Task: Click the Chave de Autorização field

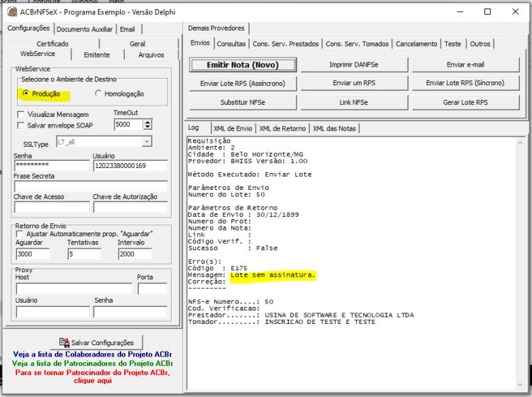Action: tap(131, 207)
